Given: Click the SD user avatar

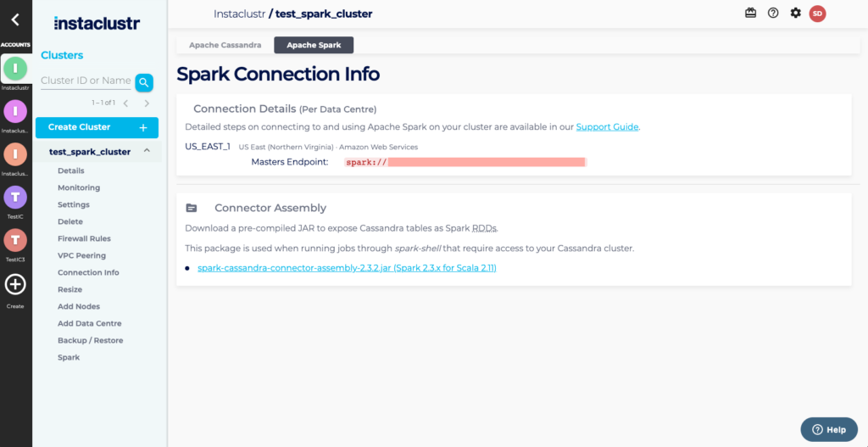Looking at the screenshot, I should 817,13.
